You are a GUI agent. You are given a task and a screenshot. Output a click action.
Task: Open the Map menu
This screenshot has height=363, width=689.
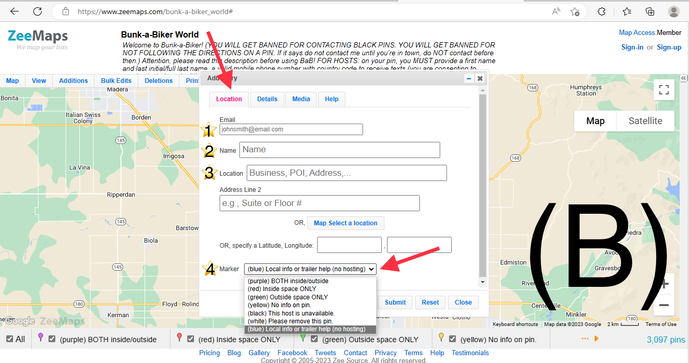coord(12,80)
